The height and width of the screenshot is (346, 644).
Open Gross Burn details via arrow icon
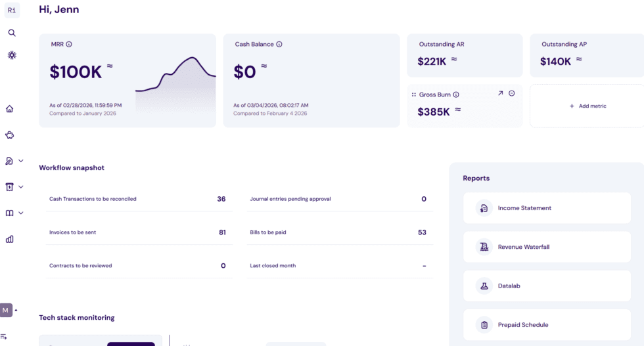(500, 93)
